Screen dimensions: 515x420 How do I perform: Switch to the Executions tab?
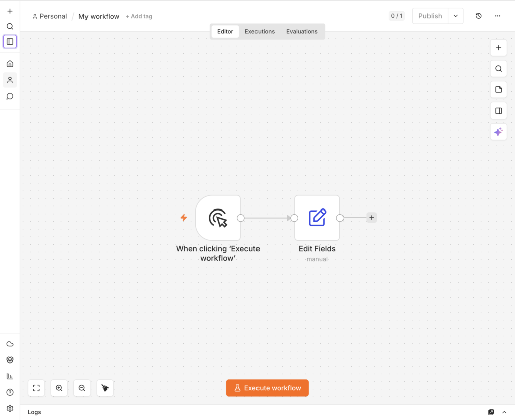(260, 32)
